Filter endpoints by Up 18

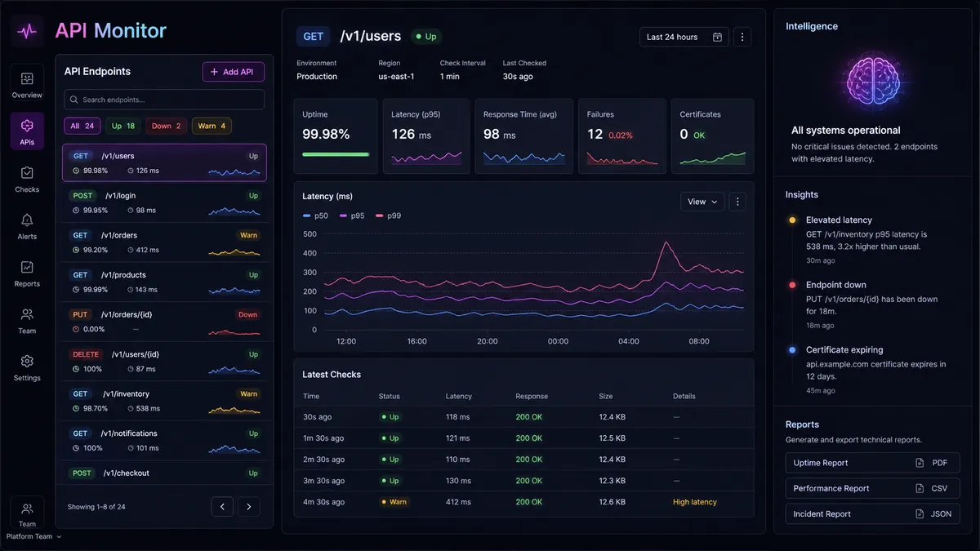(123, 126)
